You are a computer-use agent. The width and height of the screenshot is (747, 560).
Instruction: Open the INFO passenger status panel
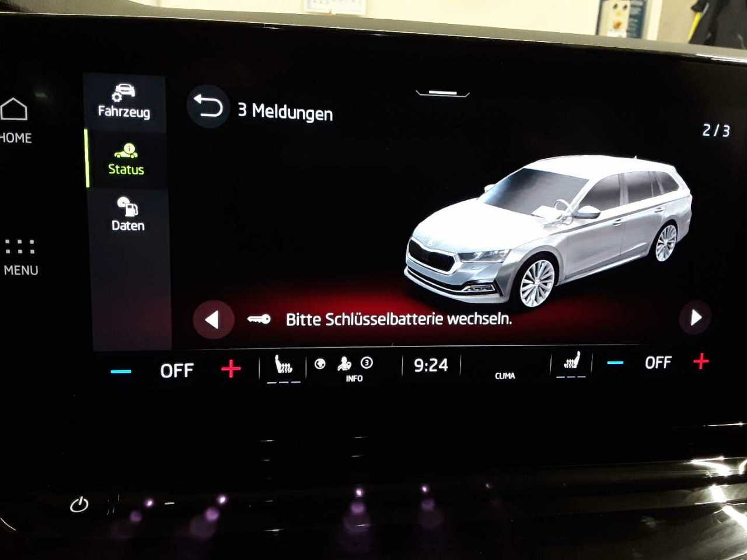coord(354,369)
